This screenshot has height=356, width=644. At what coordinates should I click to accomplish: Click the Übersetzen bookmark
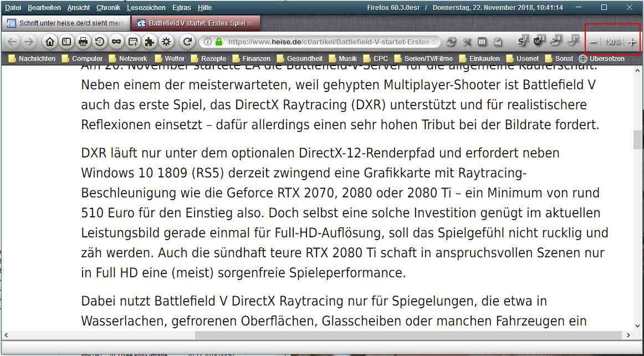click(602, 59)
